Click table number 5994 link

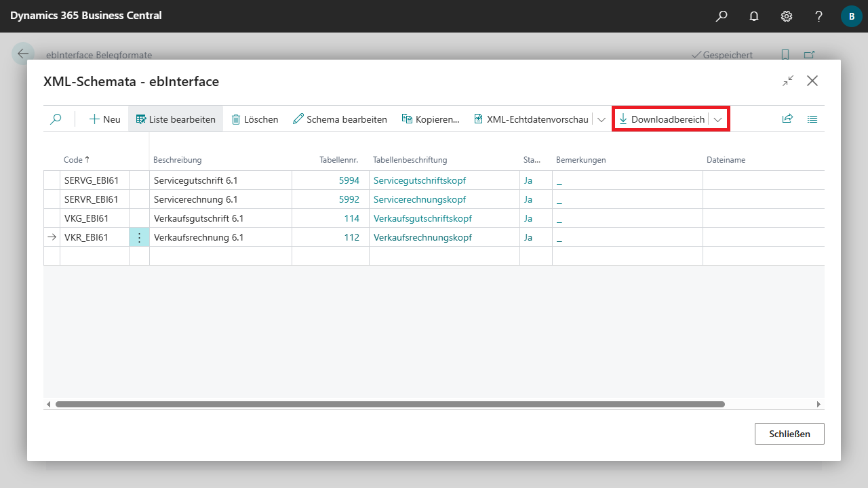pos(349,180)
